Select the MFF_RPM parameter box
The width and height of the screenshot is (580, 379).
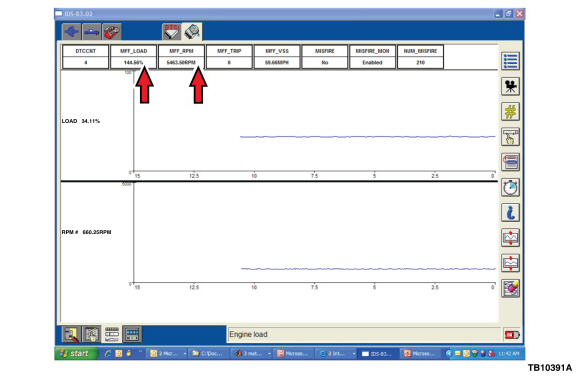click(x=181, y=57)
